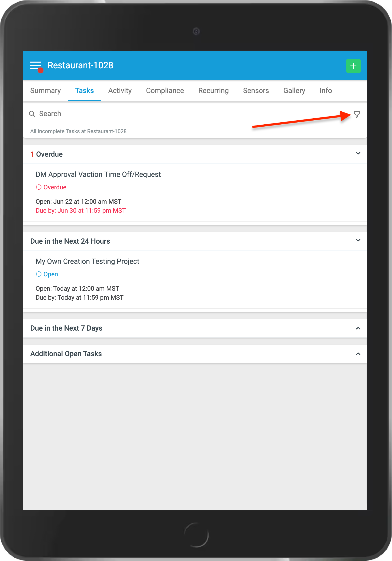Select the Sensors tab
Image resolution: width=392 pixels, height=561 pixels.
(x=256, y=91)
